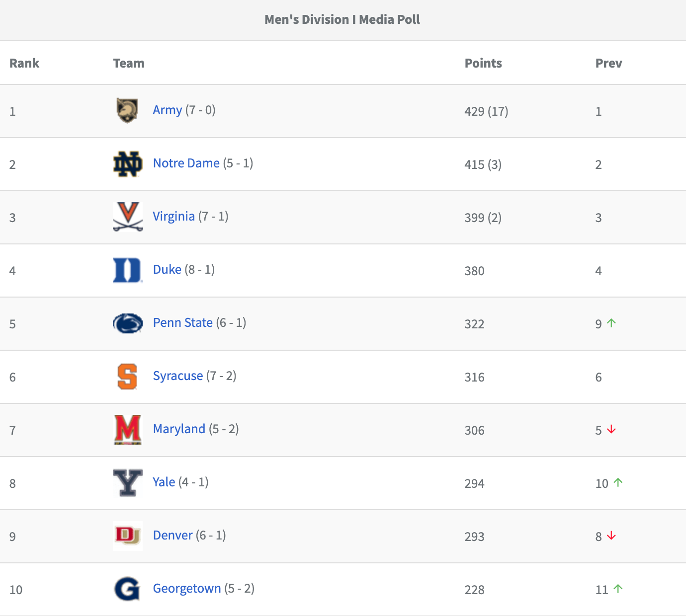The height and width of the screenshot is (616, 686).
Task: Click the Maryland M logo
Action: 128,430
